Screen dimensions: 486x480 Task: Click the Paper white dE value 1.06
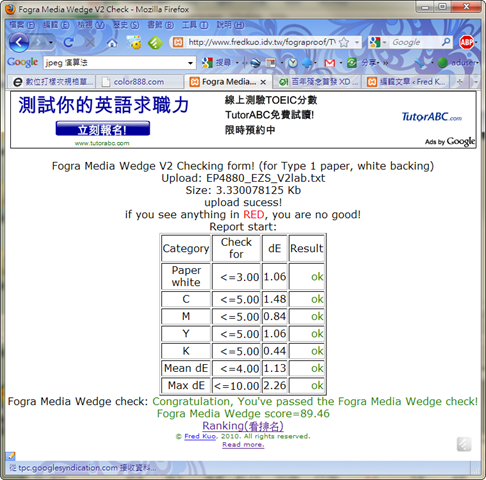click(275, 277)
